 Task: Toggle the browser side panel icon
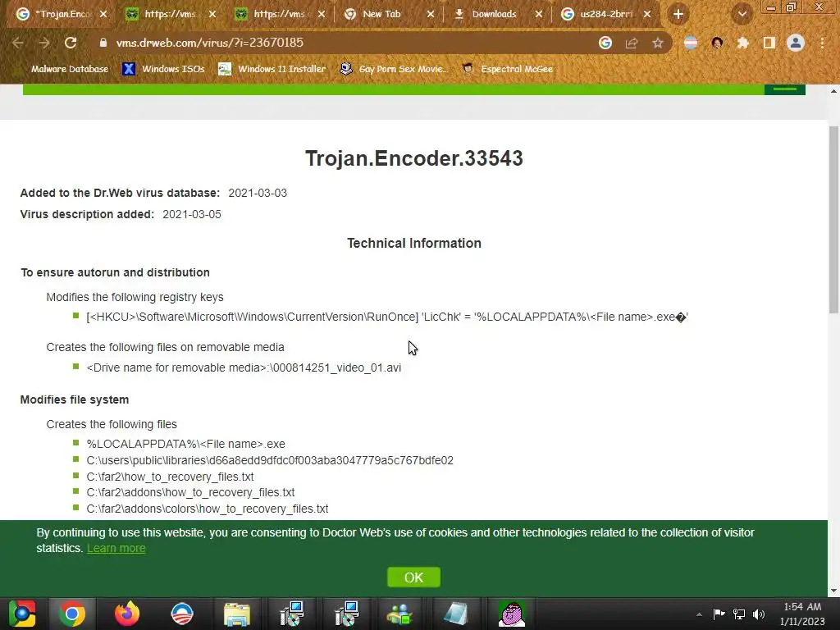(769, 43)
